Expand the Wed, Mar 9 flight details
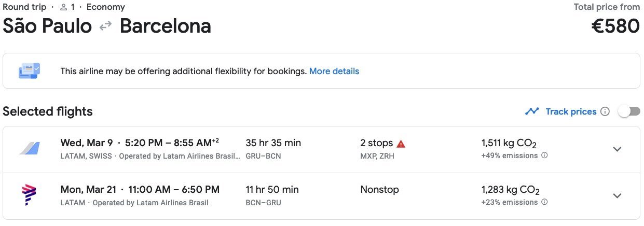This screenshot has height=226, width=644. coord(617,149)
